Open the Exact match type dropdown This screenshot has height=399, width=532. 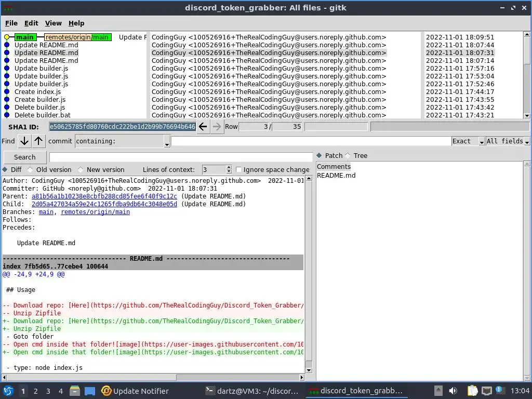(x=468, y=141)
